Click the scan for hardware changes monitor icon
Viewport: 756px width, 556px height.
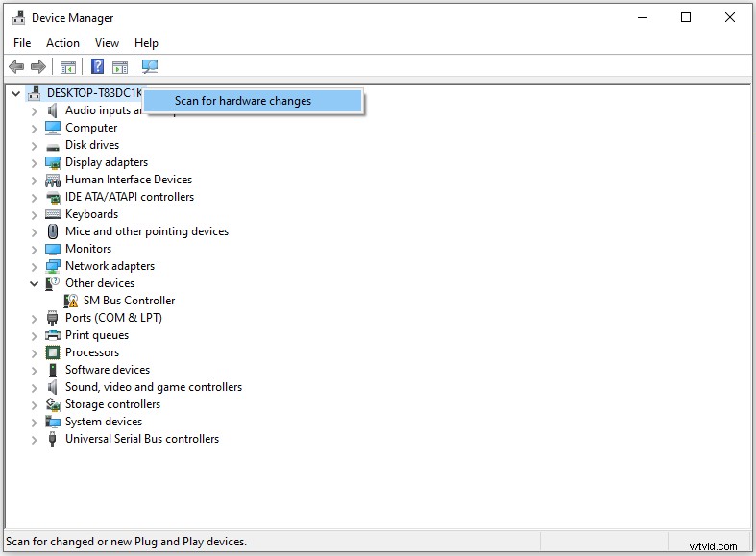pos(150,66)
